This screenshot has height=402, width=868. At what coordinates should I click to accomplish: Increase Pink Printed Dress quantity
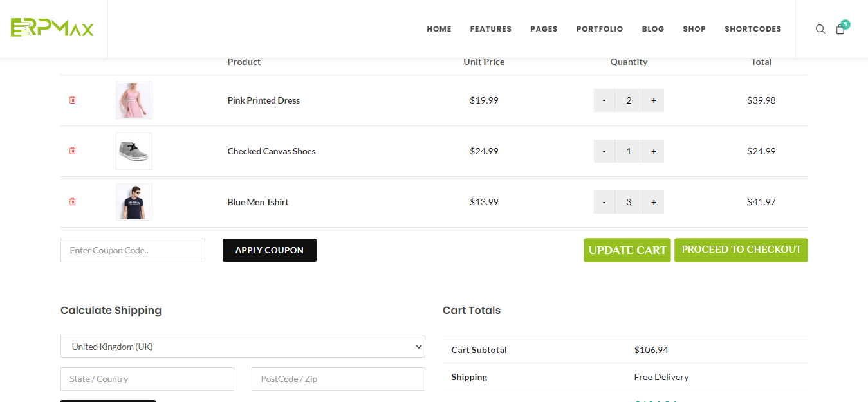(x=653, y=100)
